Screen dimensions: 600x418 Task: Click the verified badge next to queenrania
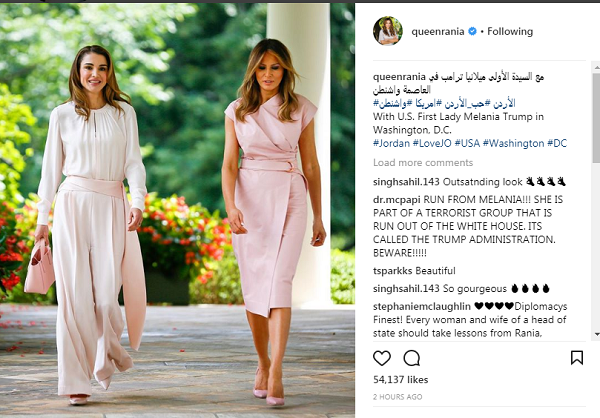pos(473,31)
